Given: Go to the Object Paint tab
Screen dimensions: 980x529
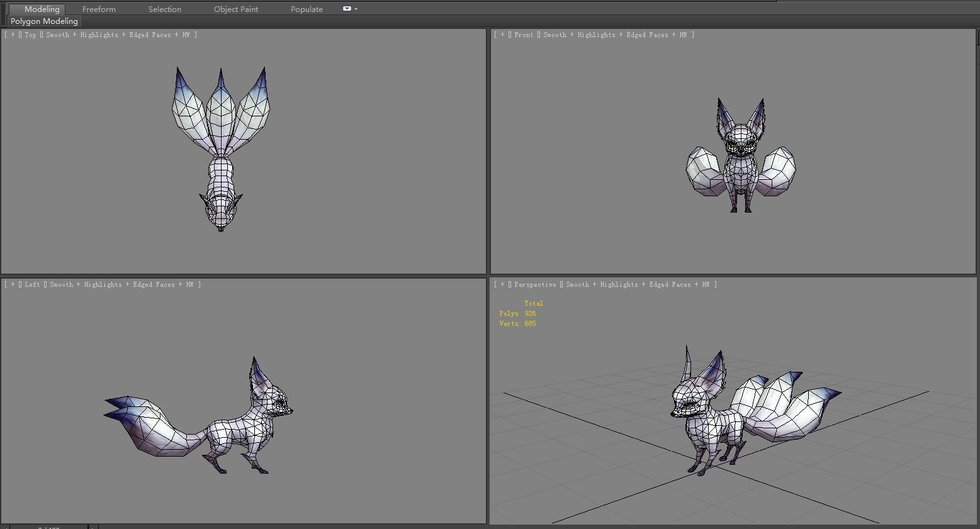Looking at the screenshot, I should (x=236, y=9).
